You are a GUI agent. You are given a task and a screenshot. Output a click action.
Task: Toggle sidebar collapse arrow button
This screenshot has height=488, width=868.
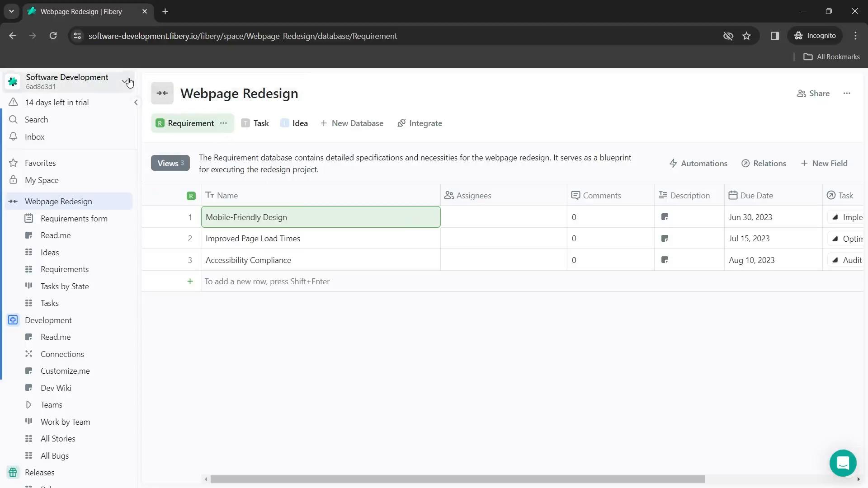pos(135,103)
